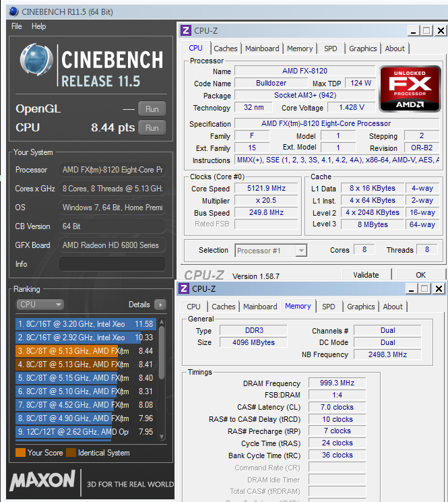Image resolution: width=448 pixels, height=502 pixels.
Task: Select ranking entry 7 at 4.52 GHz
Action: (x=86, y=405)
